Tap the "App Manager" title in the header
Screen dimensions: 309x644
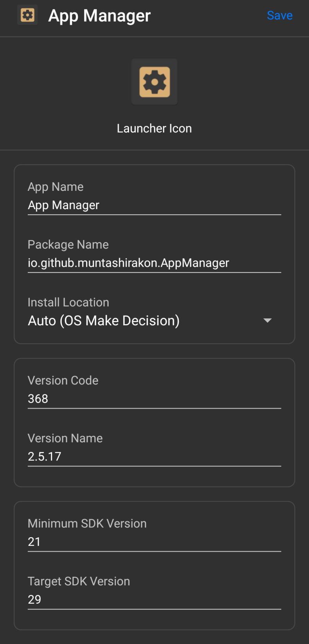click(99, 16)
